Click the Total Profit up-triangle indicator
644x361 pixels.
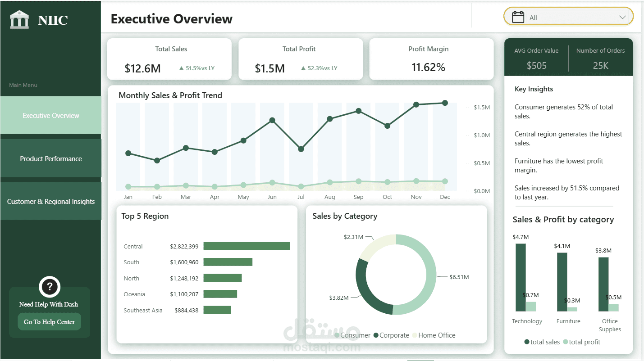[303, 68]
